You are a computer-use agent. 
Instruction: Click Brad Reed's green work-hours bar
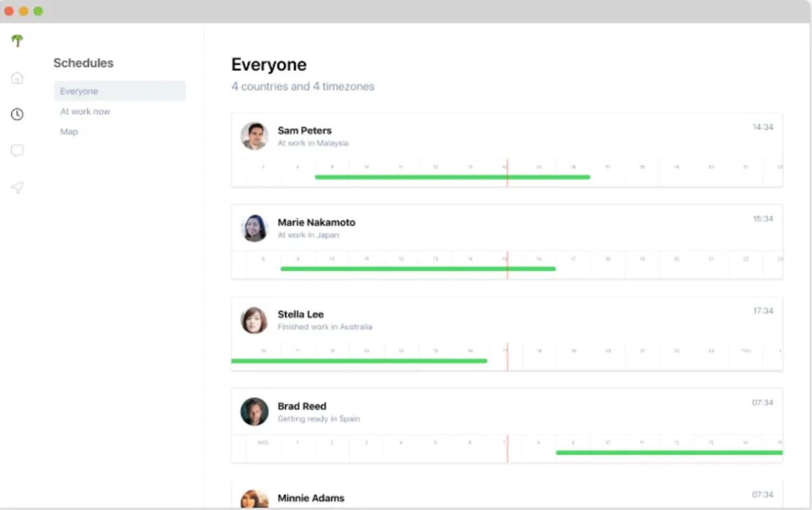(669, 452)
